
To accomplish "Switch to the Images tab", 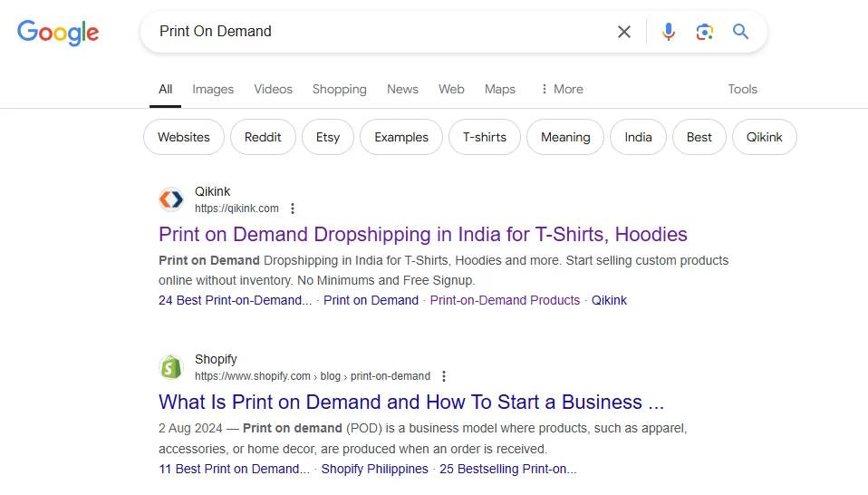I will pos(213,89).
